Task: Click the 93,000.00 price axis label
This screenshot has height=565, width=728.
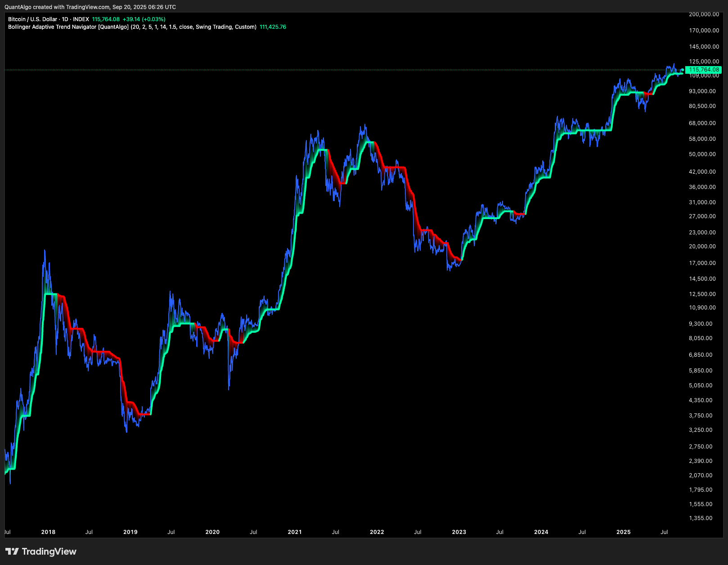Action: [702, 91]
